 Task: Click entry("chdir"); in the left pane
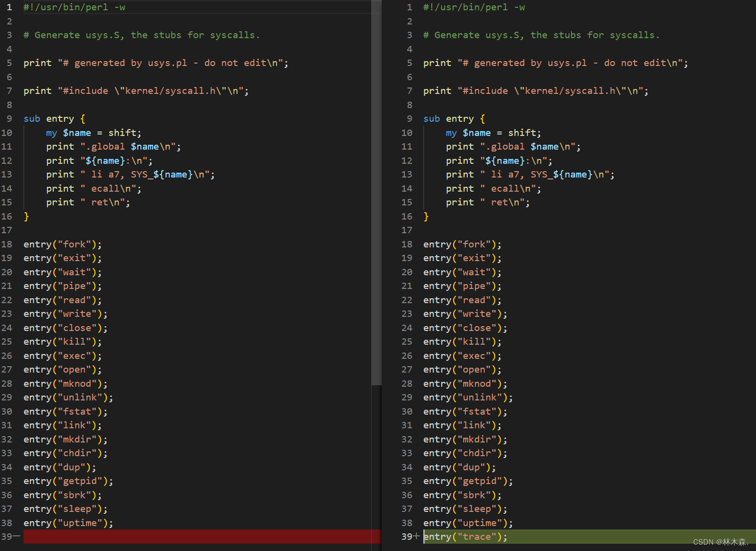(66, 453)
